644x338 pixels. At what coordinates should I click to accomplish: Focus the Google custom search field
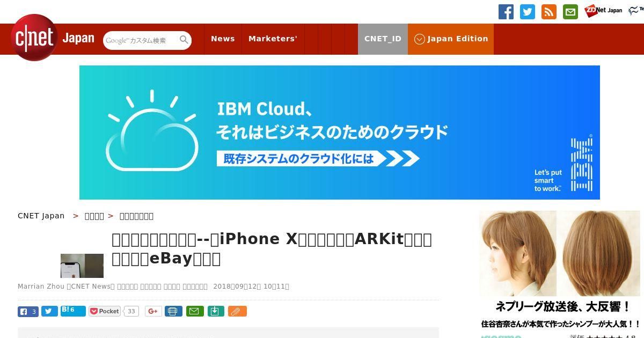[x=141, y=40]
